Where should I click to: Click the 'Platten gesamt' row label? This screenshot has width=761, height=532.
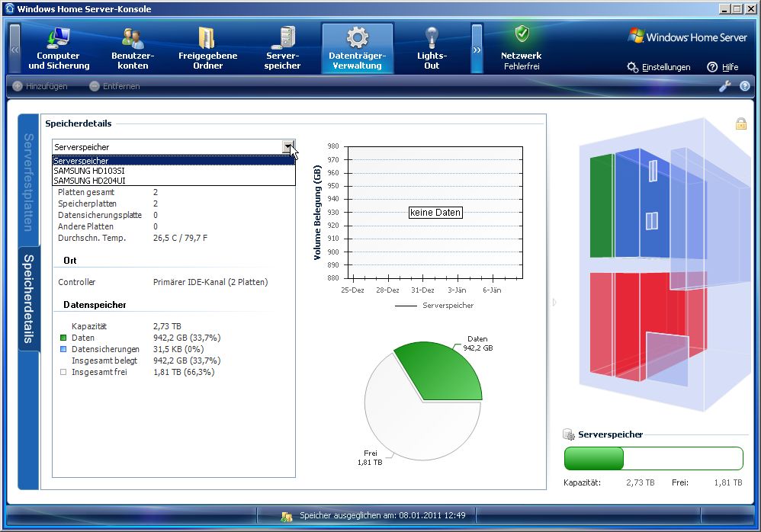tap(86, 192)
